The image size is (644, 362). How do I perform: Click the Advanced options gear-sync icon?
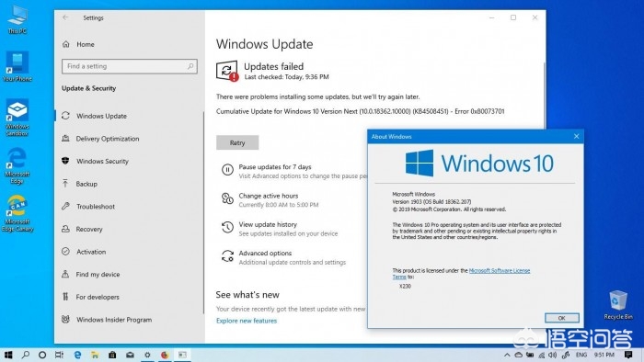(227, 255)
